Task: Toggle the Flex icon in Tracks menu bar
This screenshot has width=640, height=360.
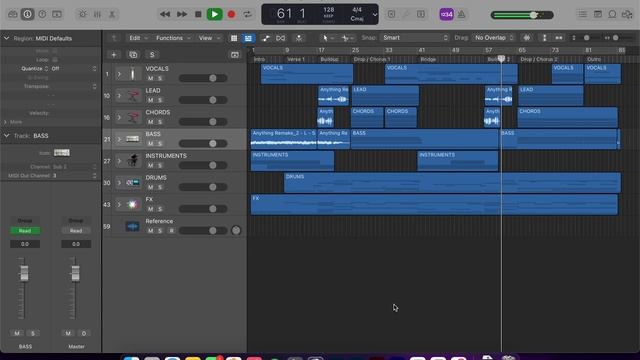Action: [280, 38]
